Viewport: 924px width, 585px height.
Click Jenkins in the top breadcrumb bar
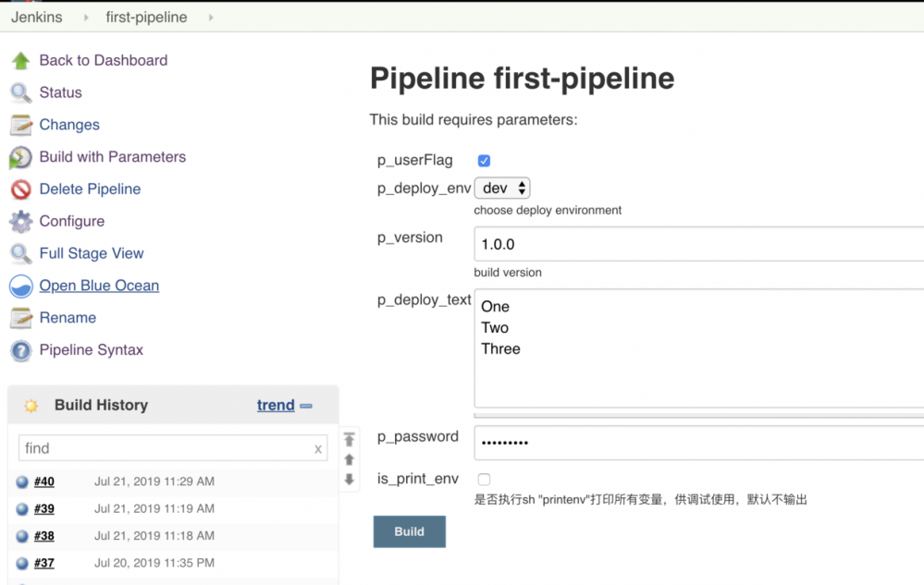37,16
